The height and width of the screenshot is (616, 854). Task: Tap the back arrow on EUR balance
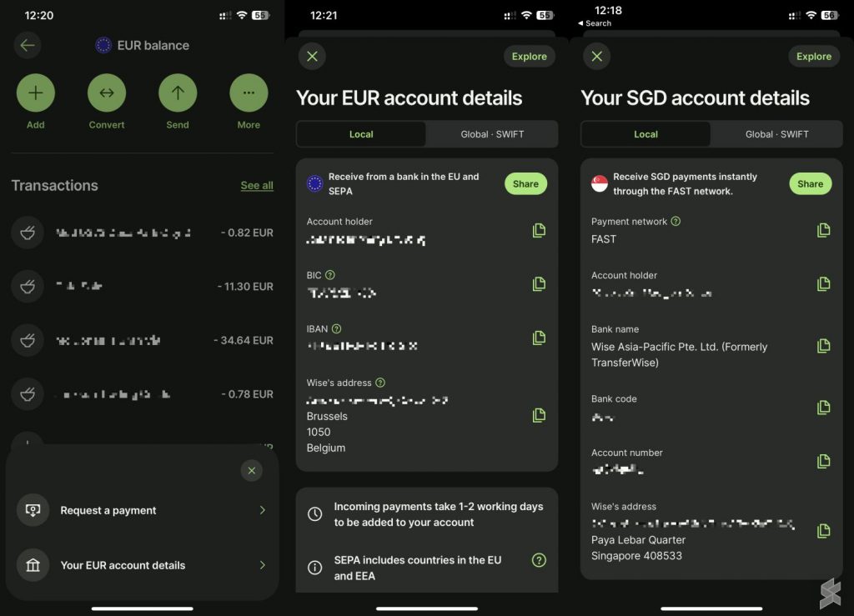point(28,45)
